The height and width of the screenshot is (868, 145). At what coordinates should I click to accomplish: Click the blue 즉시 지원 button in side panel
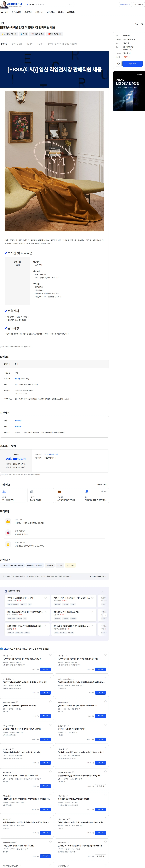click(x=133, y=64)
